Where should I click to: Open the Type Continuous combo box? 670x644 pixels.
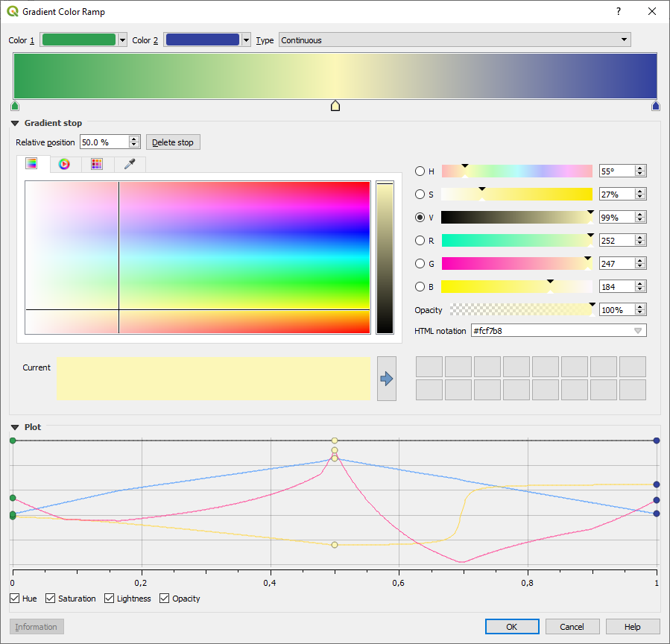click(455, 40)
